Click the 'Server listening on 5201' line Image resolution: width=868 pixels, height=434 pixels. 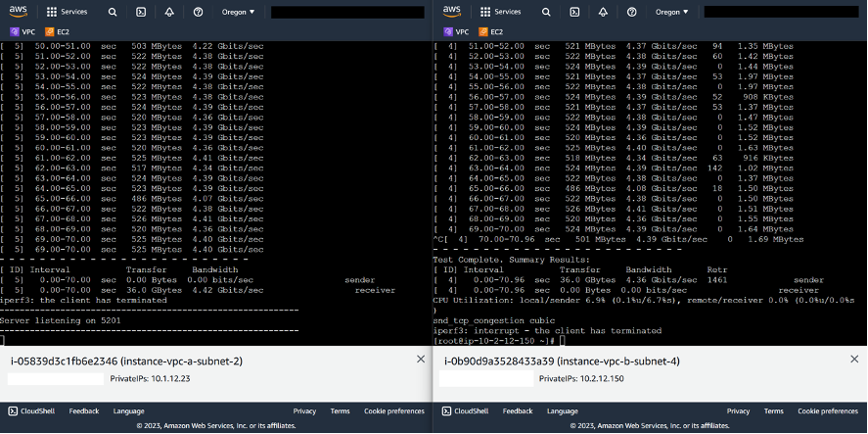point(61,320)
